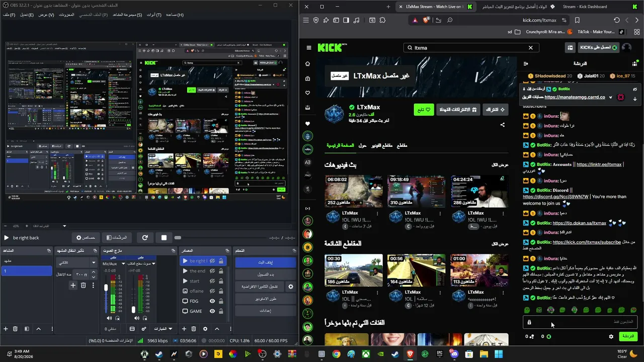Screen dimensions: 644x362
Task: Show the hidden oflaine source
Action: [x=212, y=291]
